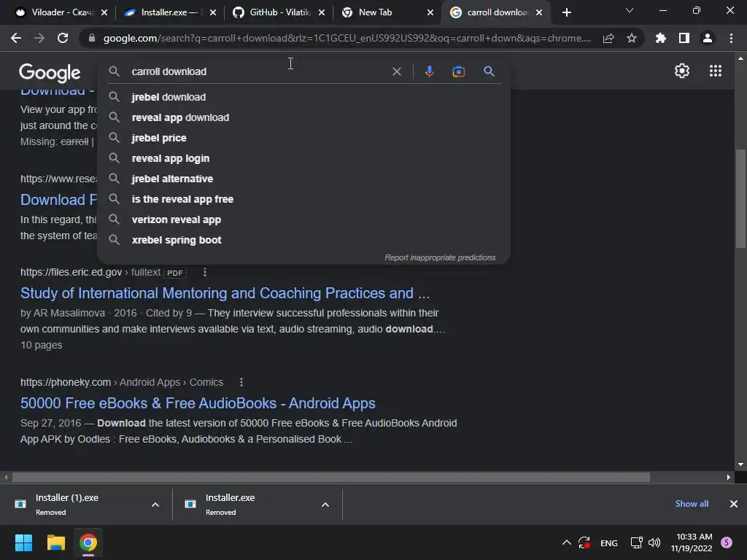Open volume control in system tray
747x560 pixels.
click(x=654, y=542)
